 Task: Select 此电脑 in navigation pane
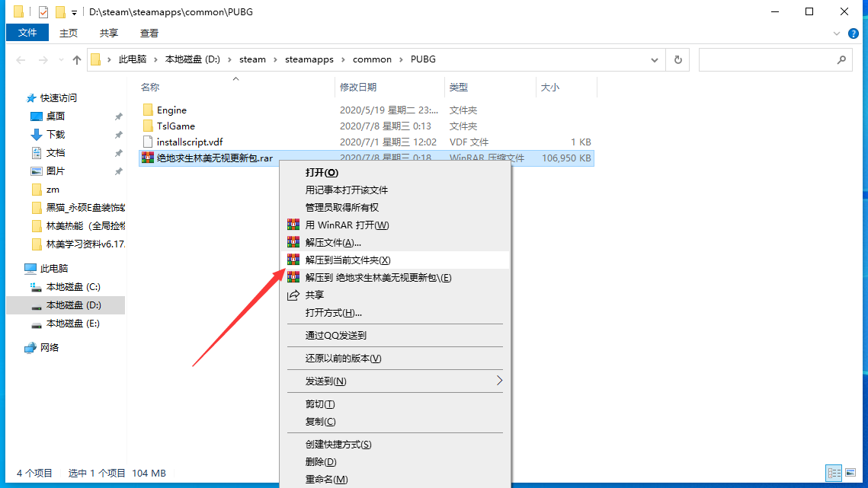[53, 268]
